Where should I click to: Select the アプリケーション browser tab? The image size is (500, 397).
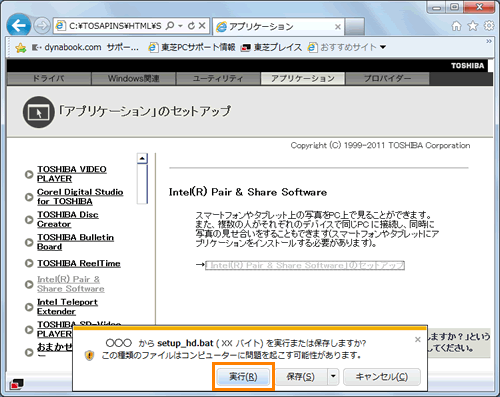(x=278, y=26)
